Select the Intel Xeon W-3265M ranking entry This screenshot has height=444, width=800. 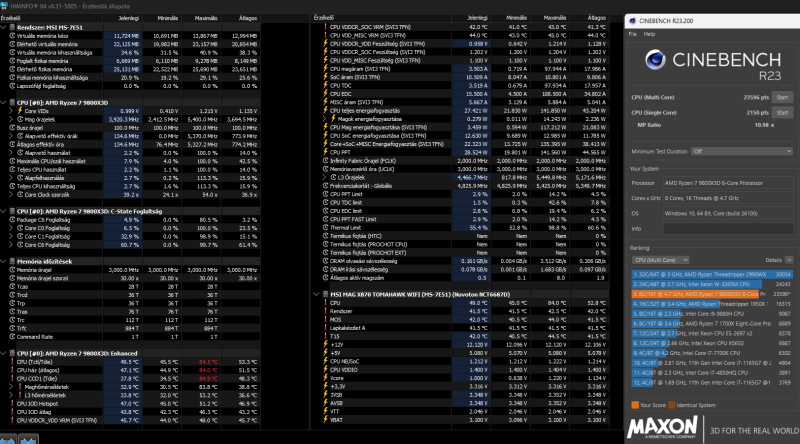(x=712, y=284)
